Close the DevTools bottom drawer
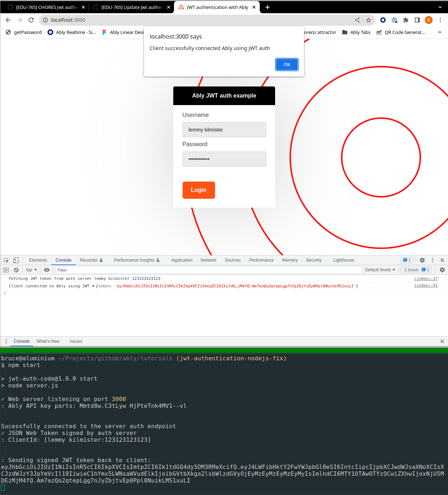The width and height of the screenshot is (448, 495). pos(442,341)
